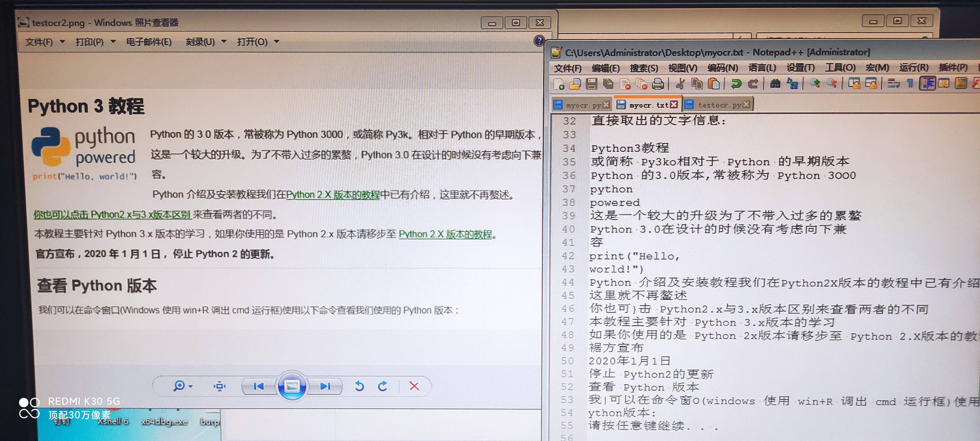Click the Copy icon in Notepad++ toolbar

pyautogui.click(x=697, y=84)
